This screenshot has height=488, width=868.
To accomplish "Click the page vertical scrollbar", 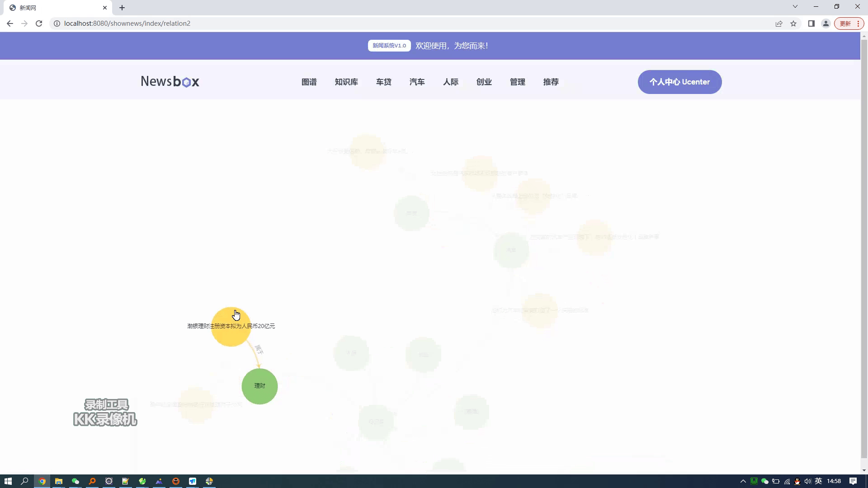I will click(x=864, y=249).
